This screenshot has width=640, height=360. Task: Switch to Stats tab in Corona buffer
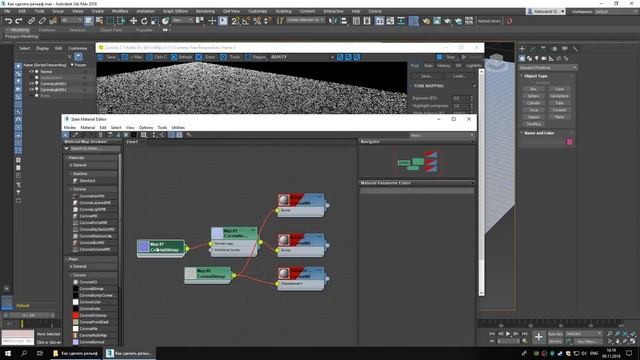point(428,66)
